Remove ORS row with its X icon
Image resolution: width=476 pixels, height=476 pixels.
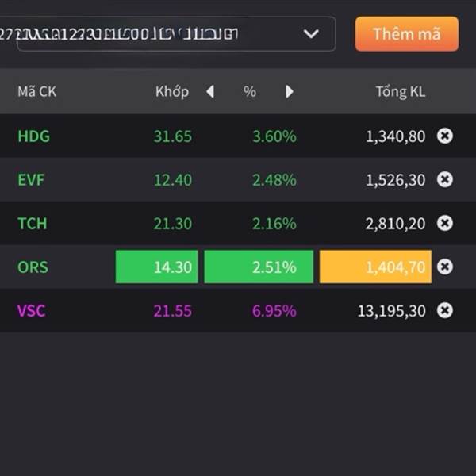tap(445, 267)
